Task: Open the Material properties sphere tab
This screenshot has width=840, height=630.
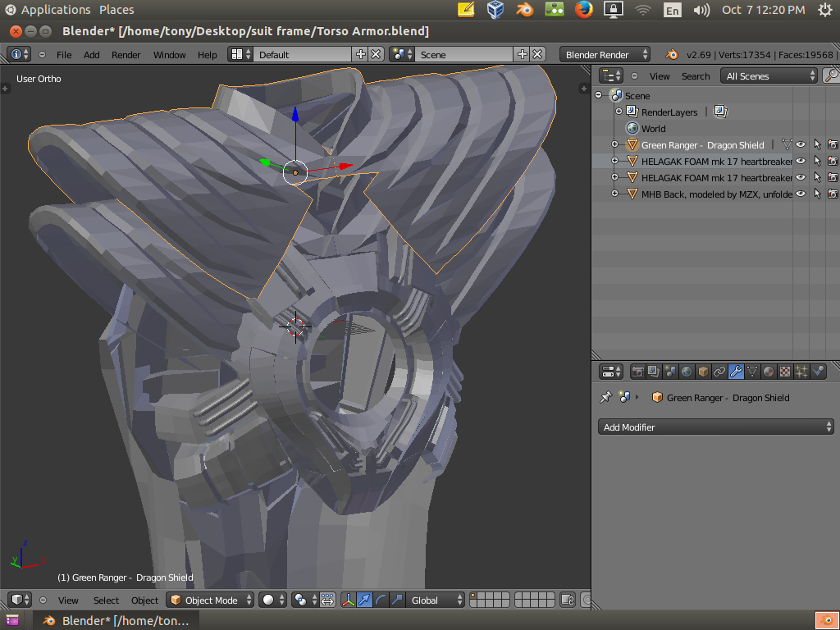Action: (x=769, y=372)
